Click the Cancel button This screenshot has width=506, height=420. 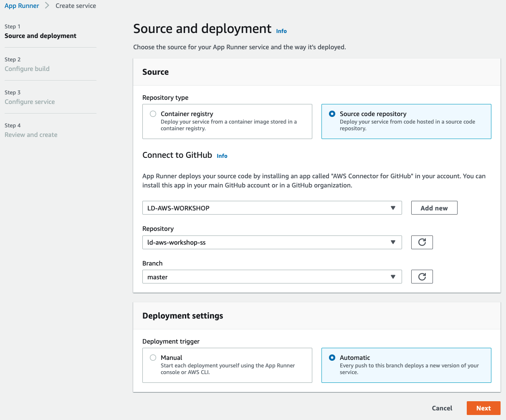coord(442,408)
